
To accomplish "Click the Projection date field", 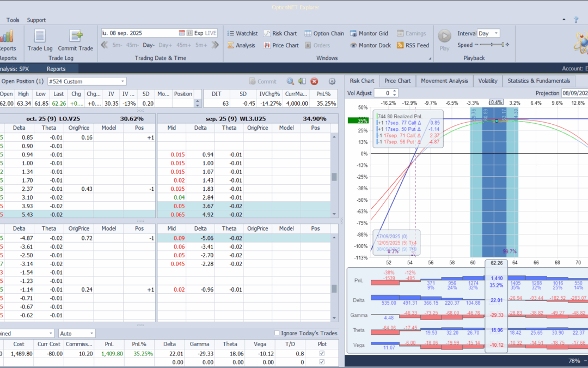I will pos(574,93).
